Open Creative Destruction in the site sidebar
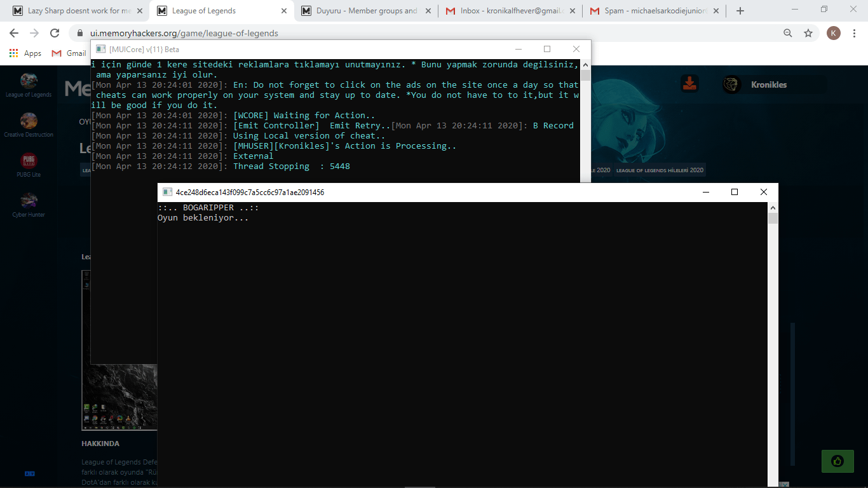This screenshot has width=868, height=488. click(x=29, y=125)
